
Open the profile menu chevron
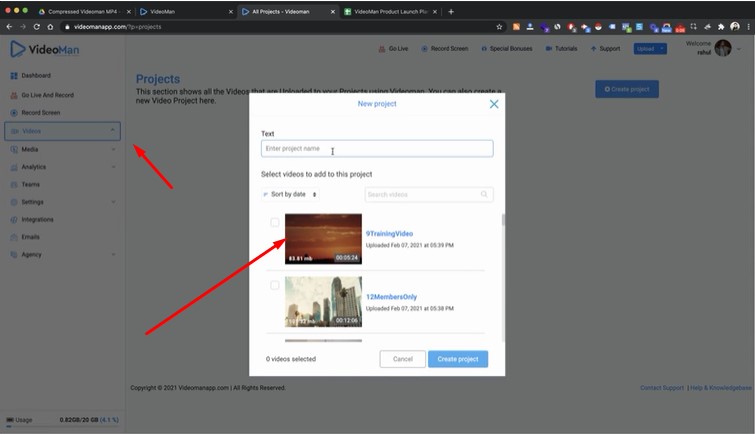739,49
